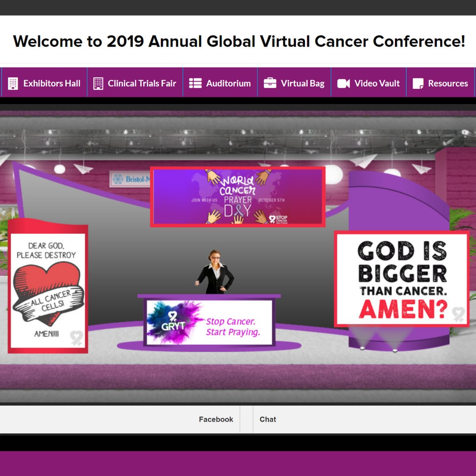Image resolution: width=476 pixels, height=476 pixels.
Task: Click the Video Vault camera icon
Action: [x=343, y=82]
